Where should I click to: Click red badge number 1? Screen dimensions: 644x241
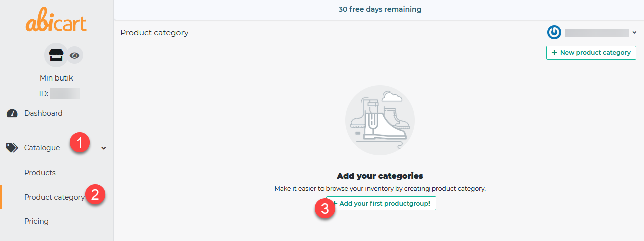(x=80, y=143)
